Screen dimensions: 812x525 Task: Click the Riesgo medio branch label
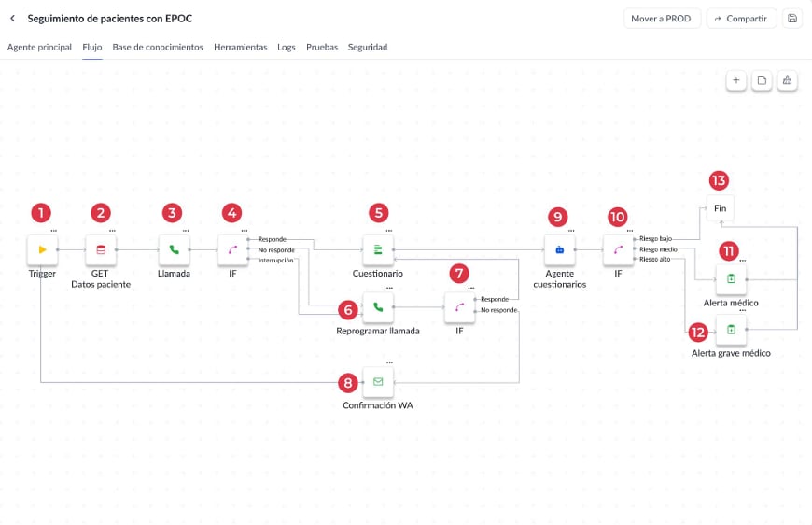pyautogui.click(x=658, y=249)
